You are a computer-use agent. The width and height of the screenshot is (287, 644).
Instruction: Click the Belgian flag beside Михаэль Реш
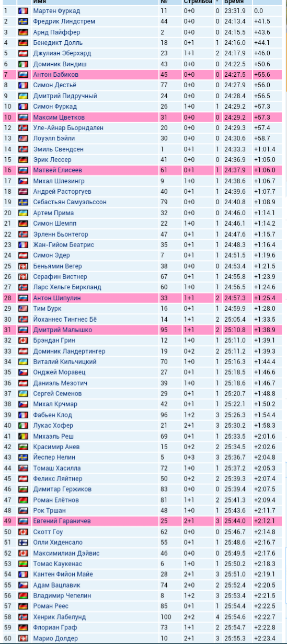pos(23,436)
